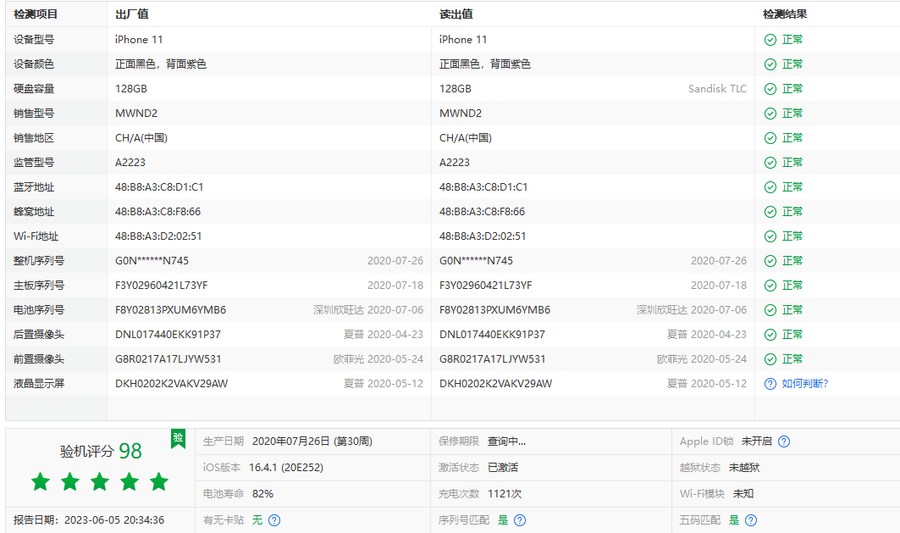Click the 检测结果 column header
This screenshot has width=900, height=533.
[785, 14]
